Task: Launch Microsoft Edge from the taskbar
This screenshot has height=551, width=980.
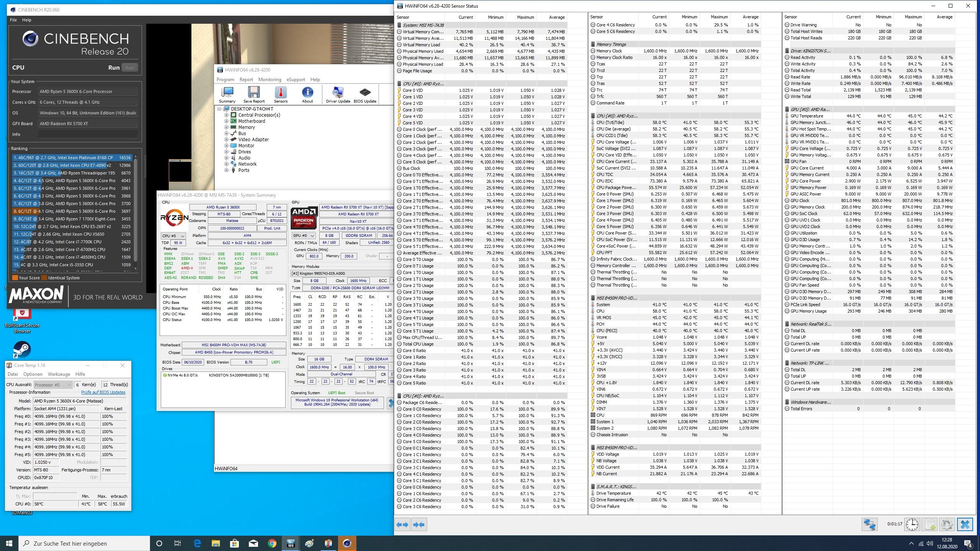Action: click(x=197, y=543)
